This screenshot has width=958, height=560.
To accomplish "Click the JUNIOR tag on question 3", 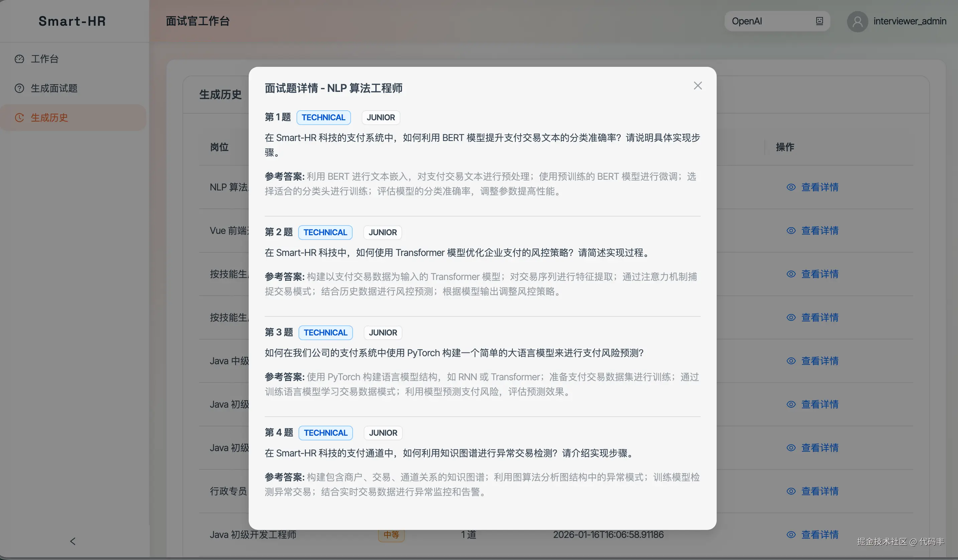I will point(382,332).
